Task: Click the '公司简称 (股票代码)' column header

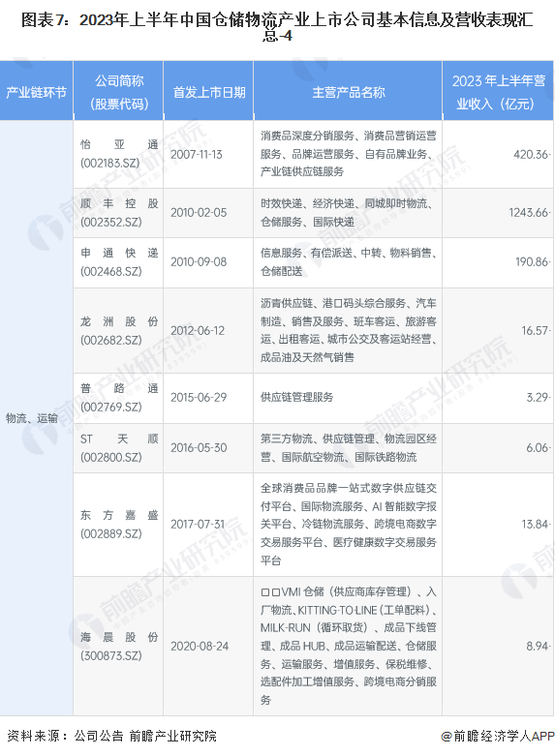Action: (x=118, y=92)
